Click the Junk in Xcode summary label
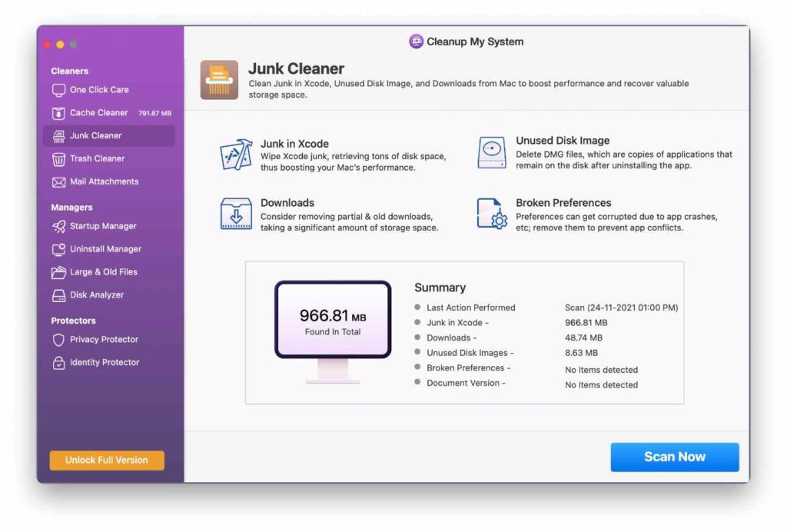 click(457, 323)
